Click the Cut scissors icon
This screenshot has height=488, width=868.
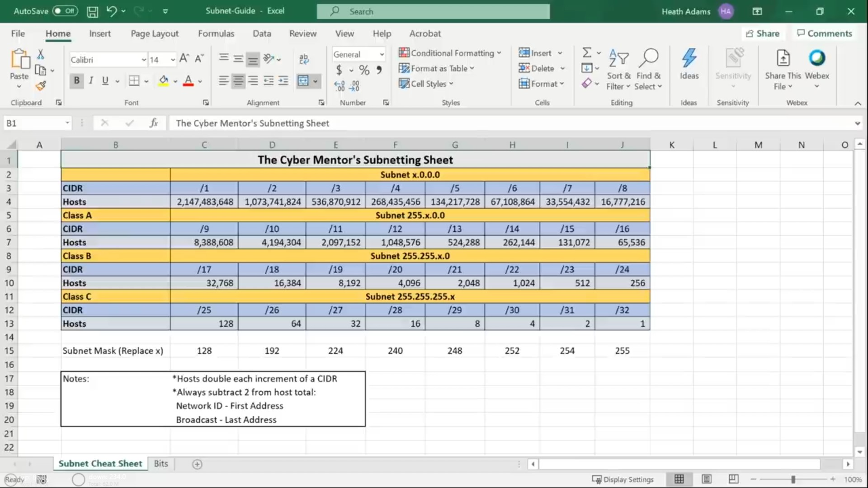point(40,55)
